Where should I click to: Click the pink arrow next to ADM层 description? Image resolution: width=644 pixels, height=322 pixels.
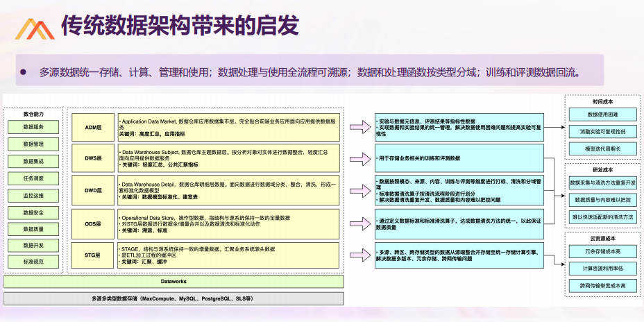[359, 127]
